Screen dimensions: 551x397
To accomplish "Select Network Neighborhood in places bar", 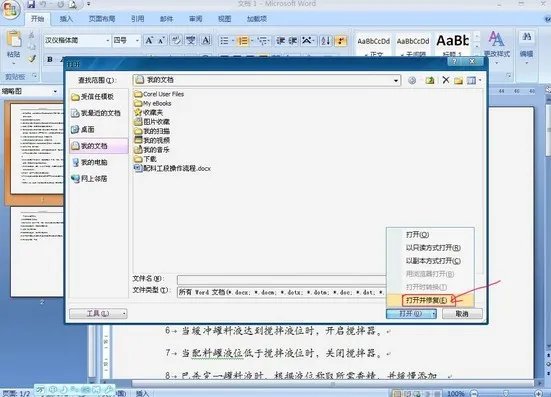I will [89, 178].
